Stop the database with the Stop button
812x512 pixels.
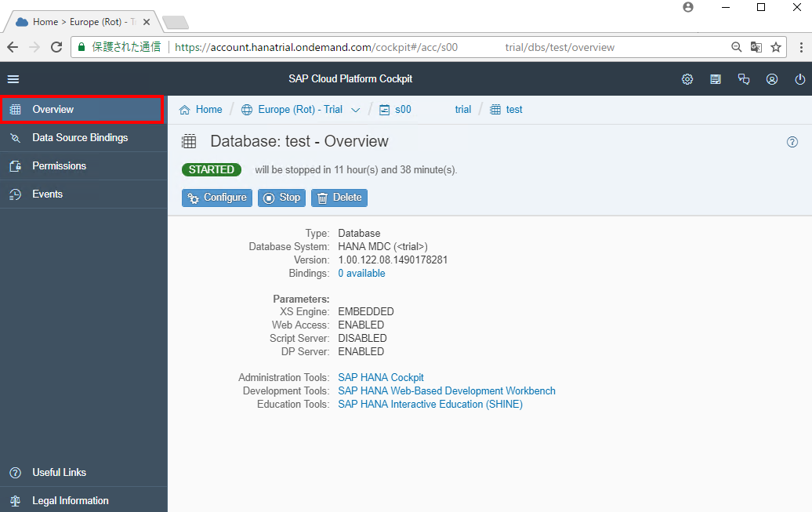pos(281,198)
